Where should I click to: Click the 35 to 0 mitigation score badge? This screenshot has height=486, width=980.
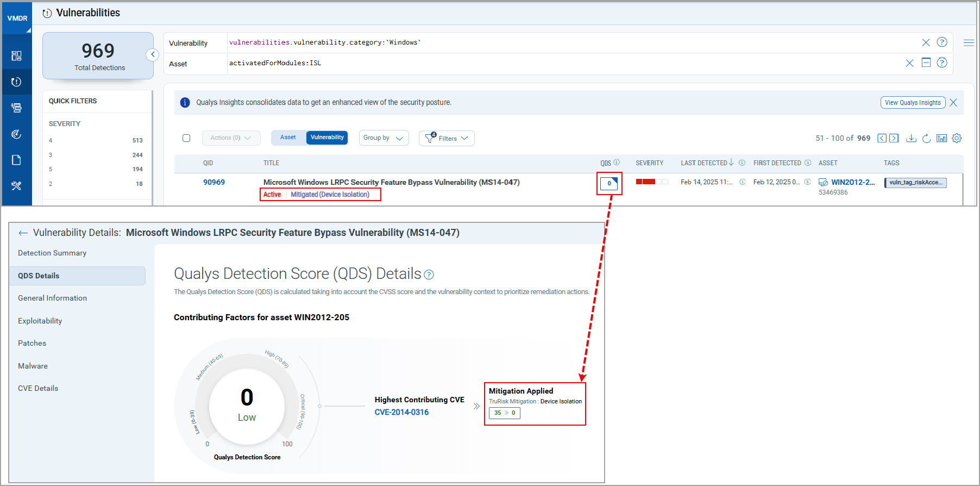coord(505,413)
